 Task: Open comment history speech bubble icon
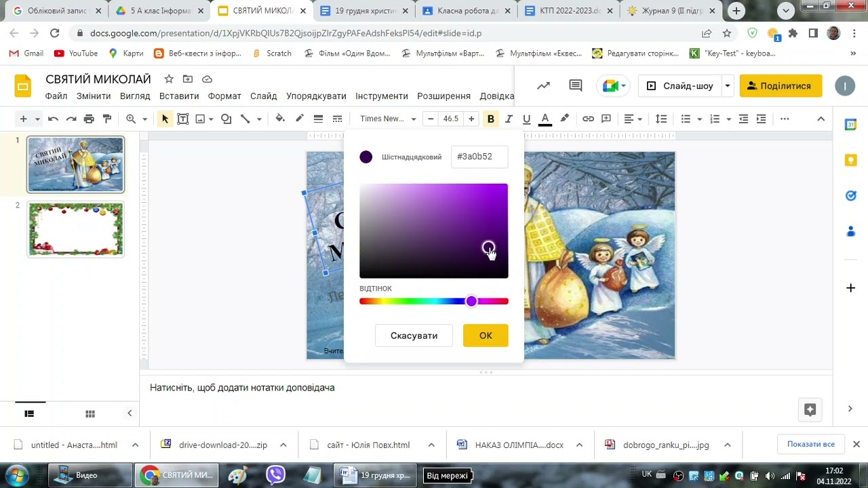576,85
